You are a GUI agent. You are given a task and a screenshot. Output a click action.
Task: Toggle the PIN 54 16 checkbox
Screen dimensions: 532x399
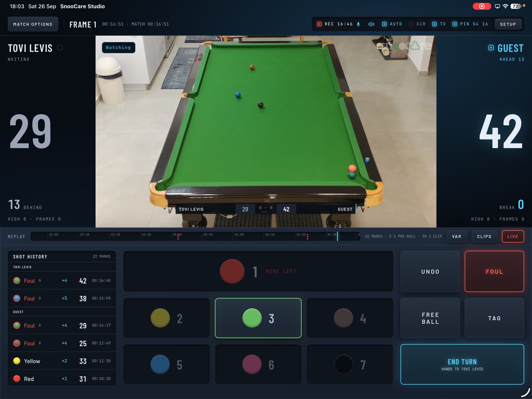[455, 24]
